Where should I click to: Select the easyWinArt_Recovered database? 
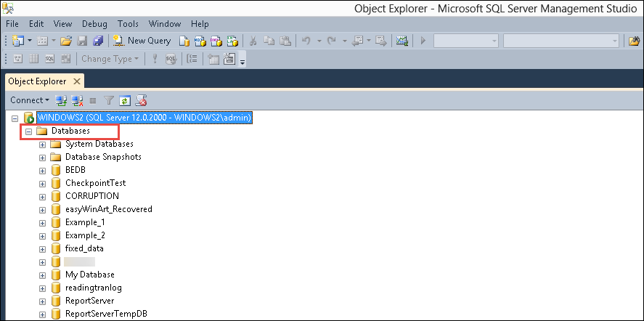click(108, 209)
